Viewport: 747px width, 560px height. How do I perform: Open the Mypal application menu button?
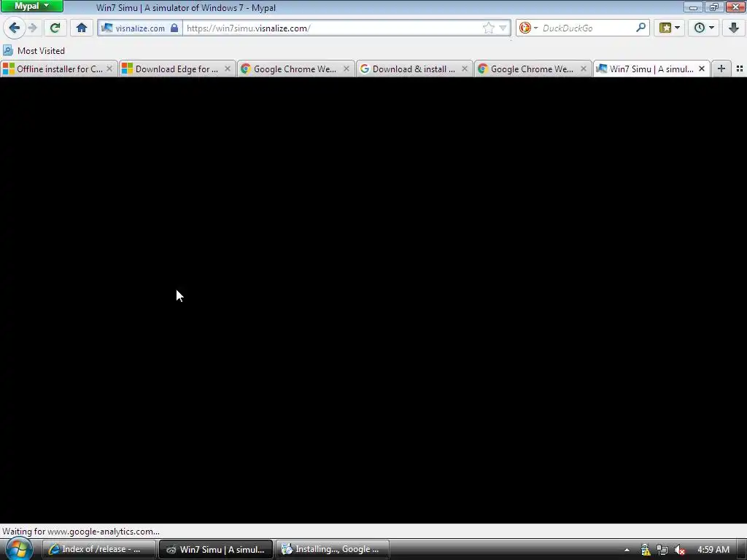coord(31,6)
